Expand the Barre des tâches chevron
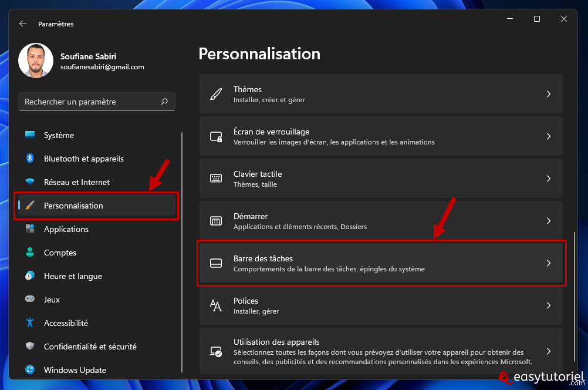 (549, 263)
